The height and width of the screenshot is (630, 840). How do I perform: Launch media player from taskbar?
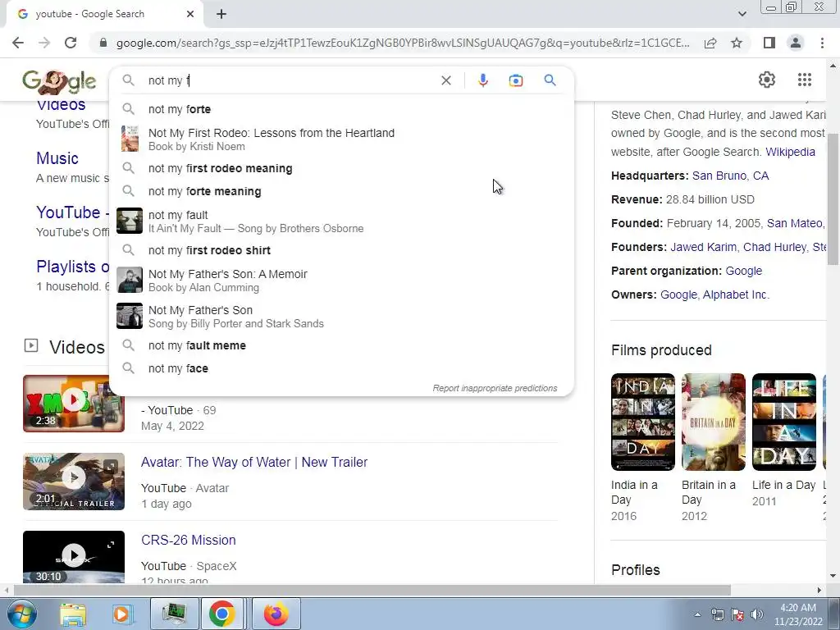pos(121,614)
